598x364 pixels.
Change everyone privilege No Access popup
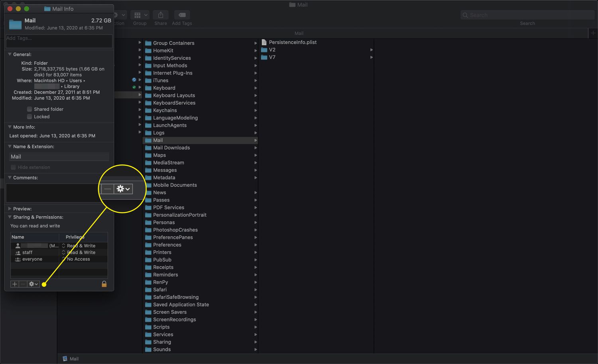pyautogui.click(x=76, y=259)
